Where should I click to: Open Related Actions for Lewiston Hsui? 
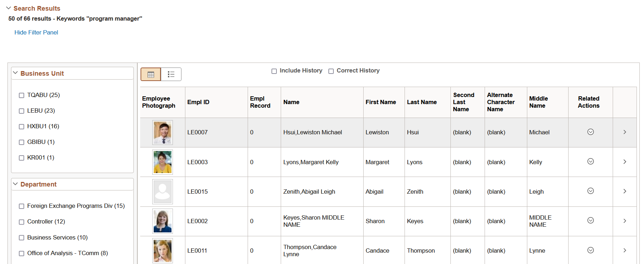tap(590, 132)
